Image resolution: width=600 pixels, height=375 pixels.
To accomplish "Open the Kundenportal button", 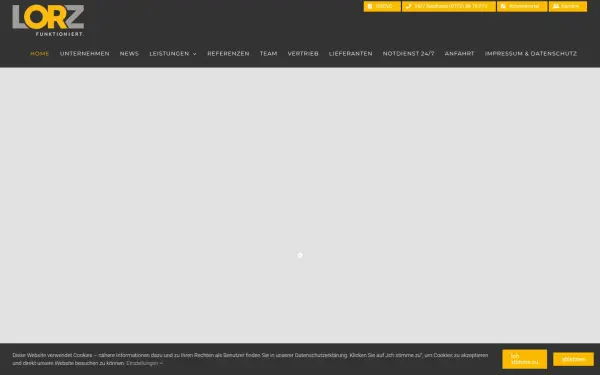I will tap(522, 7).
